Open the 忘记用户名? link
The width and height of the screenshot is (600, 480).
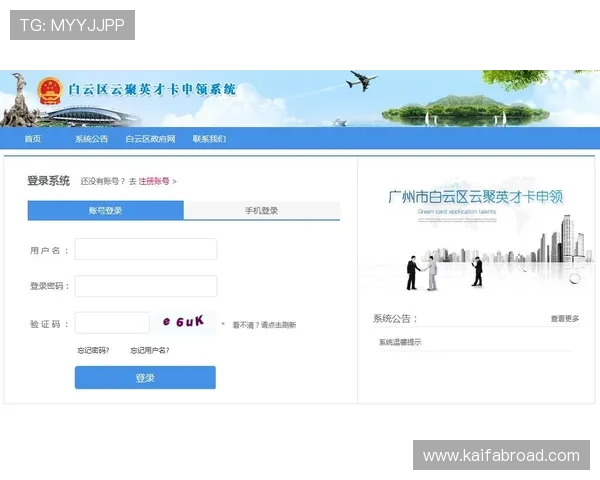tap(150, 350)
